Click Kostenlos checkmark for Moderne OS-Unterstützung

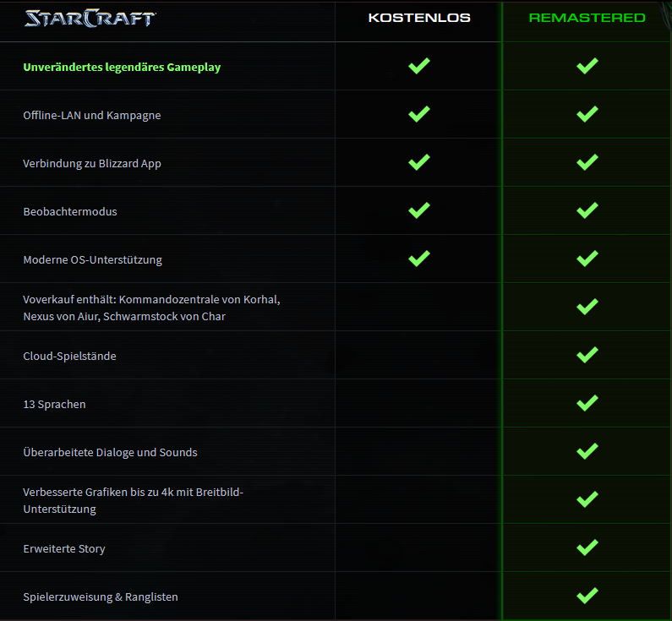pyautogui.click(x=419, y=259)
